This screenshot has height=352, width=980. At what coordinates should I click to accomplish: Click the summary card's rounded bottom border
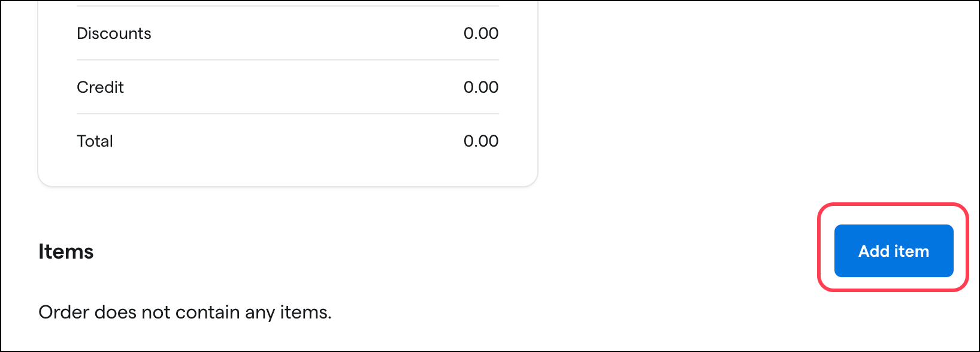pos(288,186)
